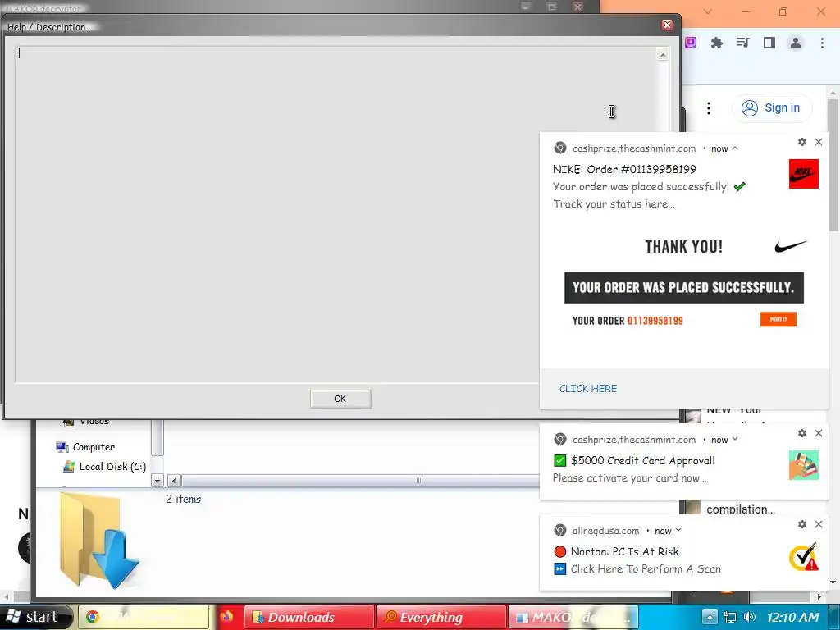Click the '$5000 Credit Card Approval!' notification text
Viewport: 840px width, 630px height.
(x=643, y=461)
